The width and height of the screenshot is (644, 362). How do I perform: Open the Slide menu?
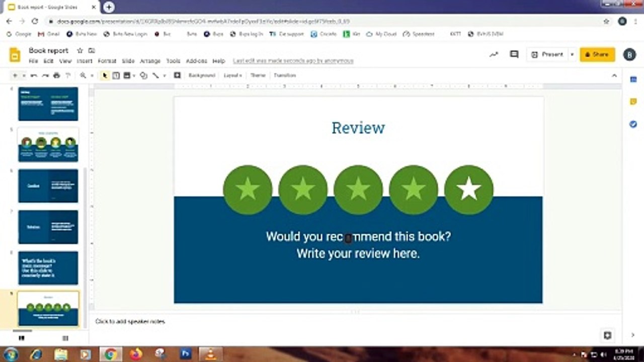[128, 61]
